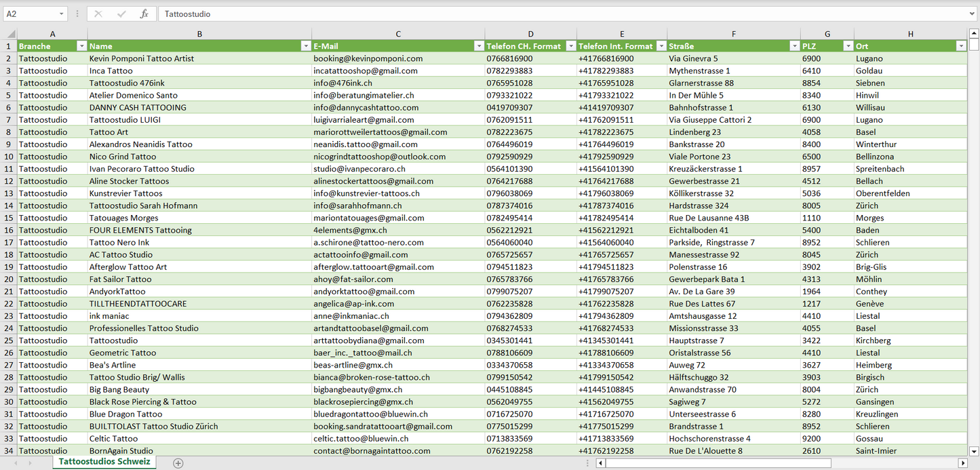Expand the formula bar with the chevron

pos(973,14)
